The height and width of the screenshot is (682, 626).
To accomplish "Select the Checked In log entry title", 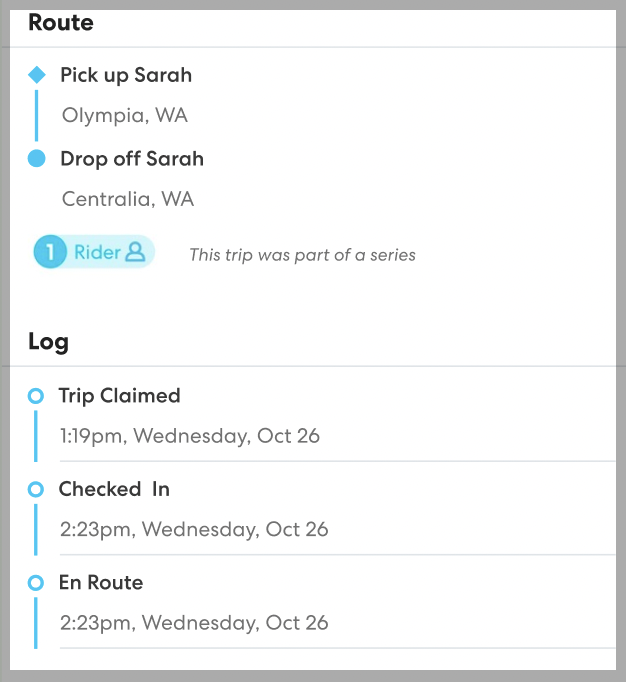I will 114,489.
